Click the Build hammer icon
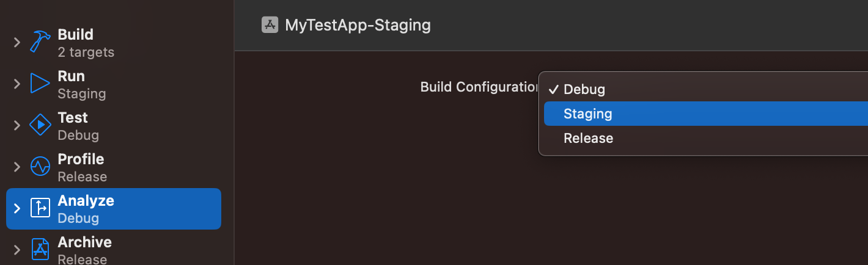Image resolution: width=868 pixels, height=265 pixels. pyautogui.click(x=40, y=42)
